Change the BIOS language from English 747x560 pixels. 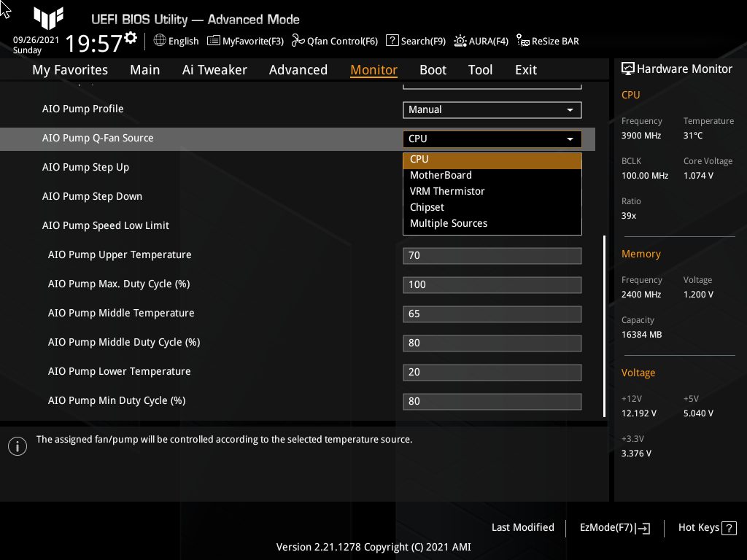click(176, 41)
